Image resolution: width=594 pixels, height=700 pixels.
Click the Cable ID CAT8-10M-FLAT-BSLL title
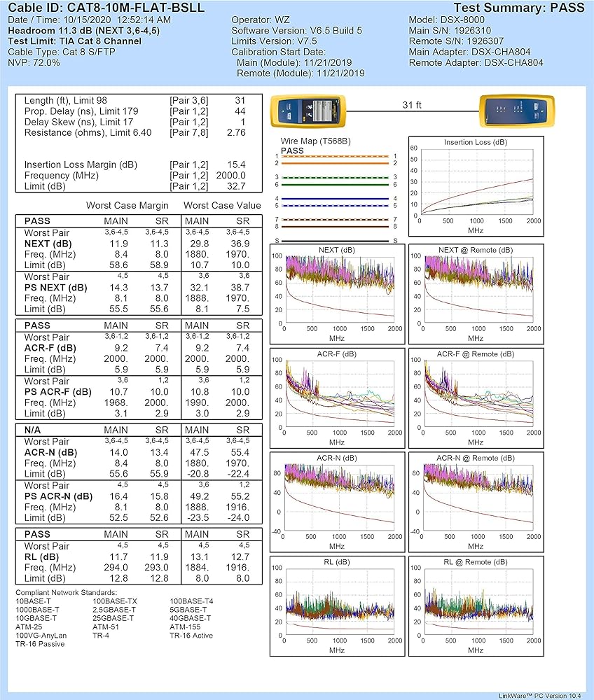(106, 8)
